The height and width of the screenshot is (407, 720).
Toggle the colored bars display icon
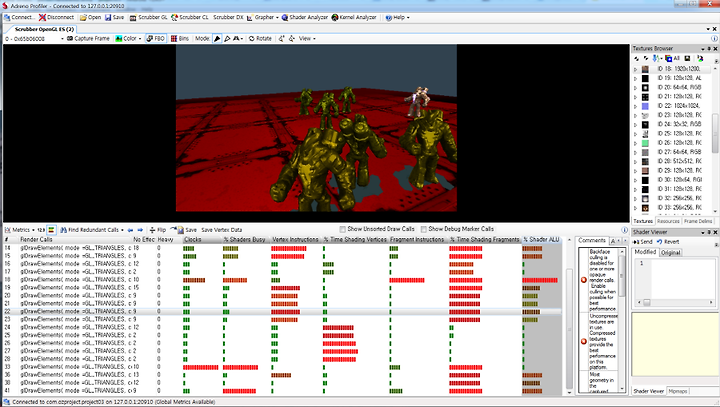[x=51, y=230]
